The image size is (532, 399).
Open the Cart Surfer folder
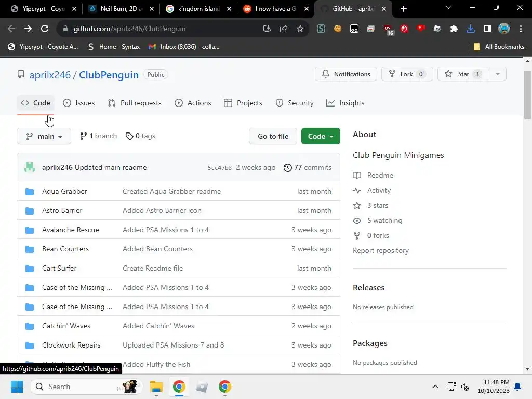click(x=59, y=269)
